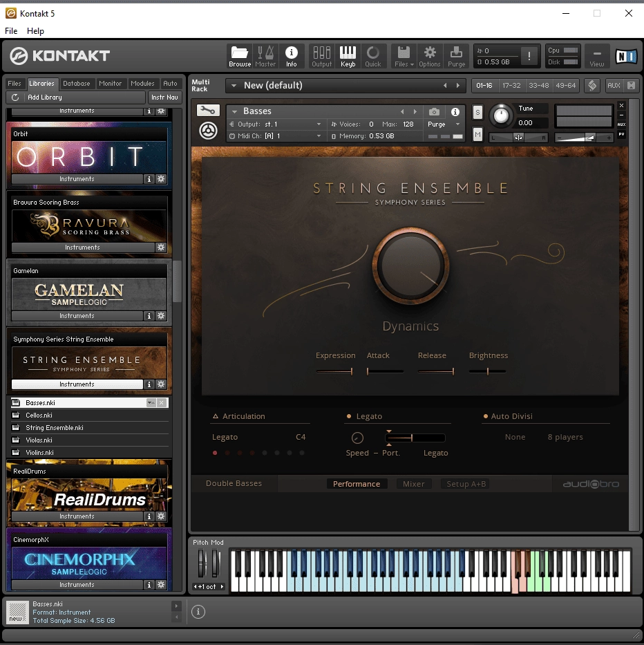Click RealiDrums Instruments button
Viewport: 644px width, 645px height.
coord(77,516)
